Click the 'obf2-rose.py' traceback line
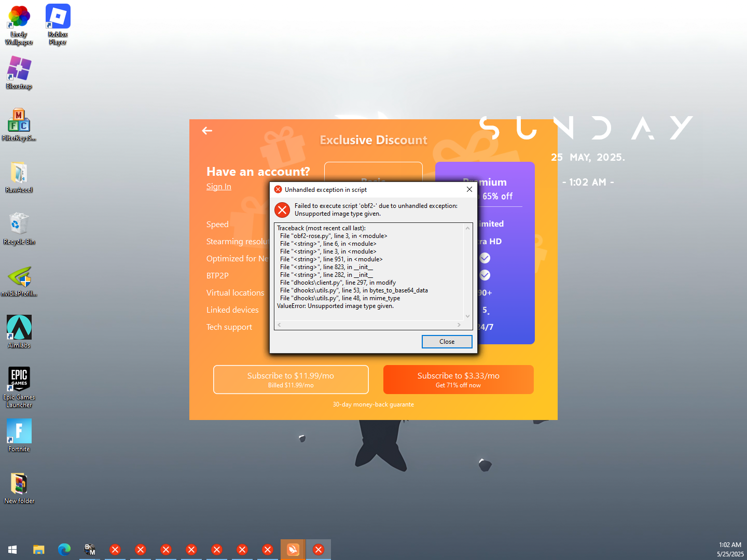747x560 pixels. click(x=334, y=236)
